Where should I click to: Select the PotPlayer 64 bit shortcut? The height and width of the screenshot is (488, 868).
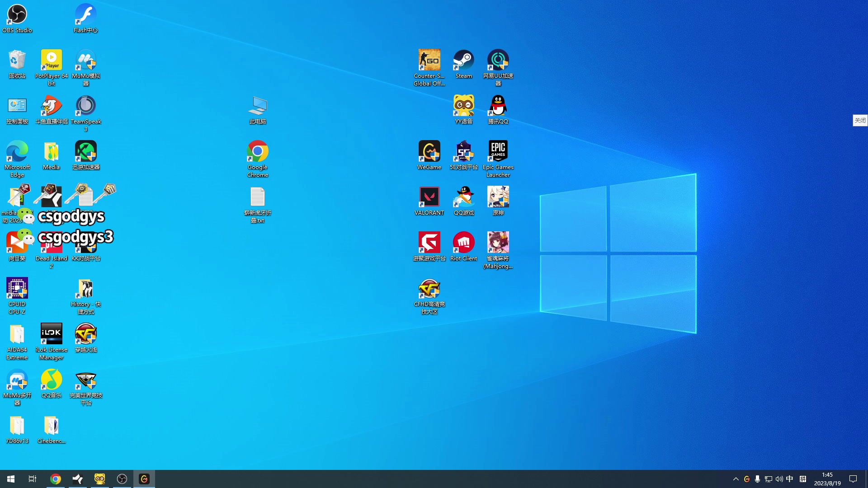[x=52, y=68]
